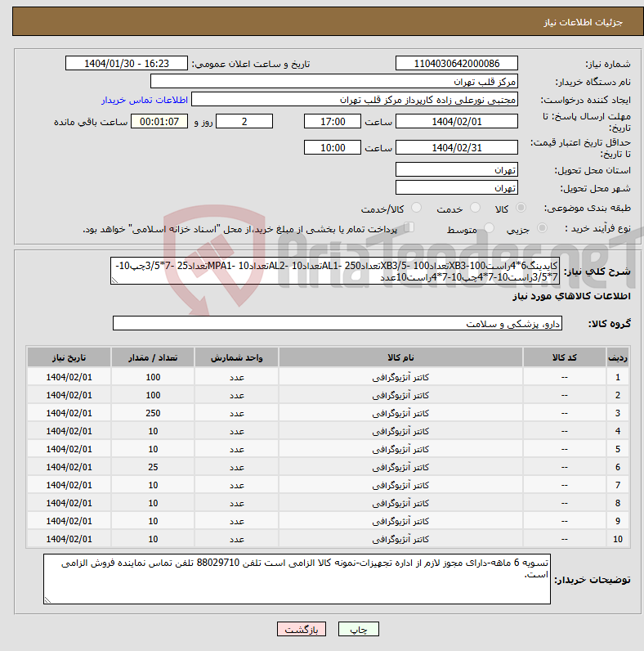The width and height of the screenshot is (644, 651).
Task: Click the واحد شمارش column header
Action: click(236, 357)
